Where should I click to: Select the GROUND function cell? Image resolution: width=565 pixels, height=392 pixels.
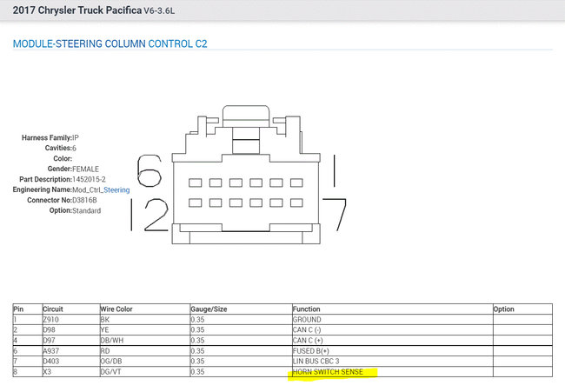(393, 320)
